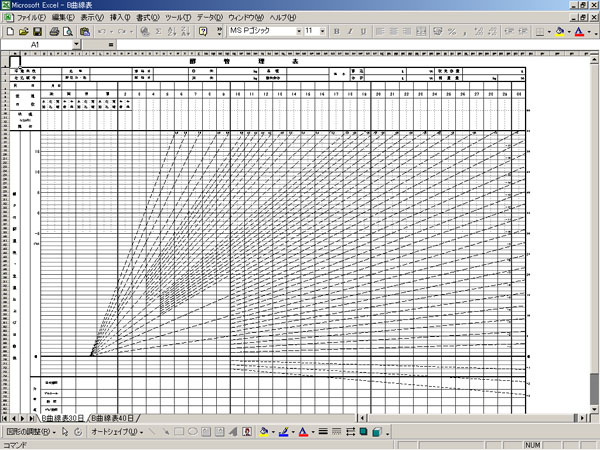The height and width of the screenshot is (450, 600).
Task: Click the 図形の調整 button
Action: [27, 432]
